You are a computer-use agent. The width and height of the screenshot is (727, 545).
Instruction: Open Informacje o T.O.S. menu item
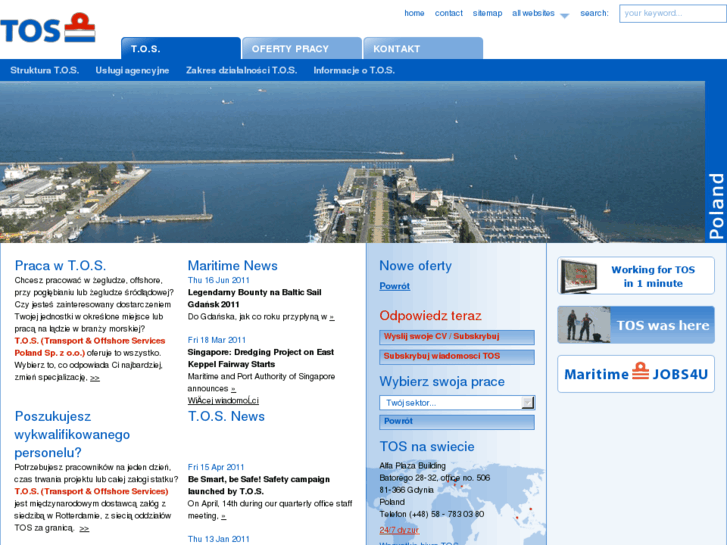coord(354,71)
